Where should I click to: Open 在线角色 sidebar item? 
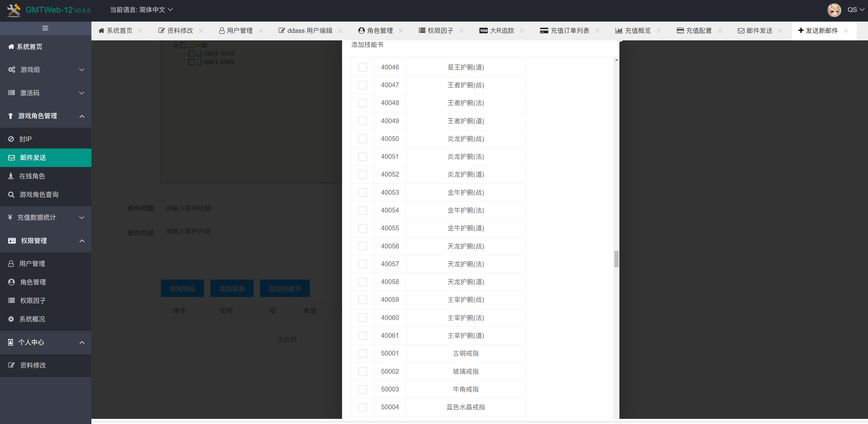(32, 176)
